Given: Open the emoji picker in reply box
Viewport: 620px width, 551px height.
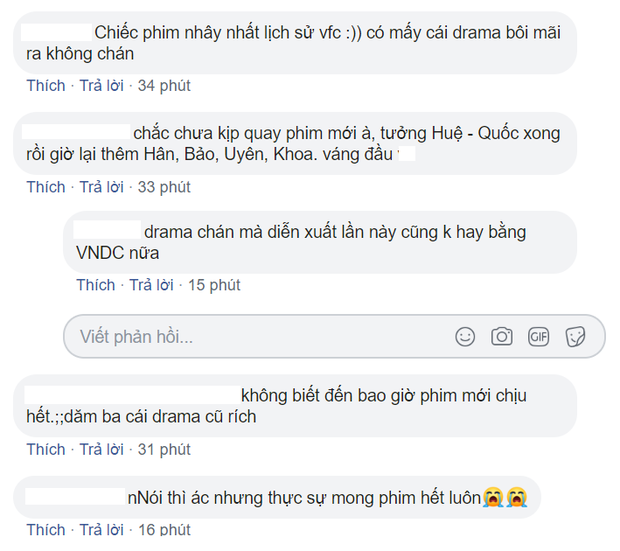Looking at the screenshot, I should tap(466, 337).
